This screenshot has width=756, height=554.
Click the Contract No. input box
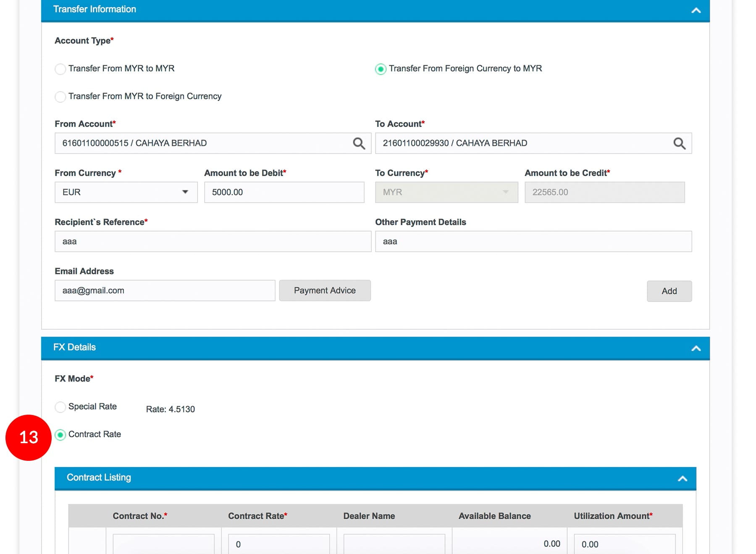[163, 544]
